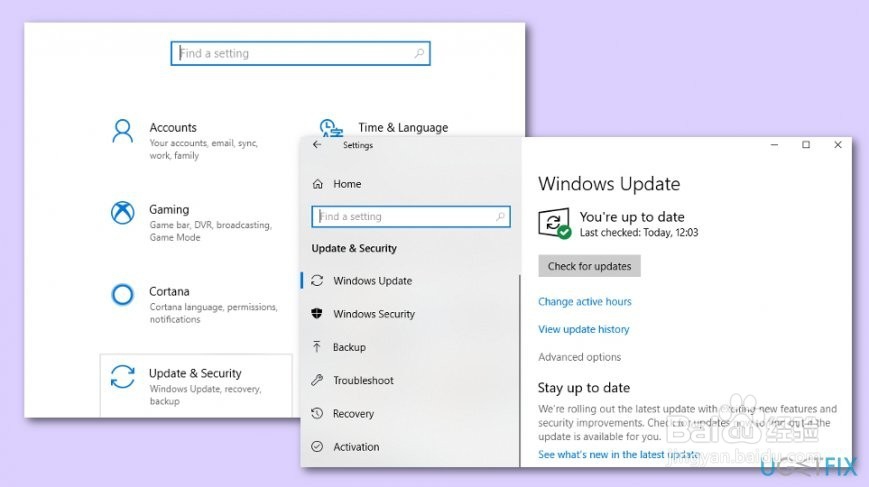Click the Update & Security arrows icon

(x=122, y=377)
